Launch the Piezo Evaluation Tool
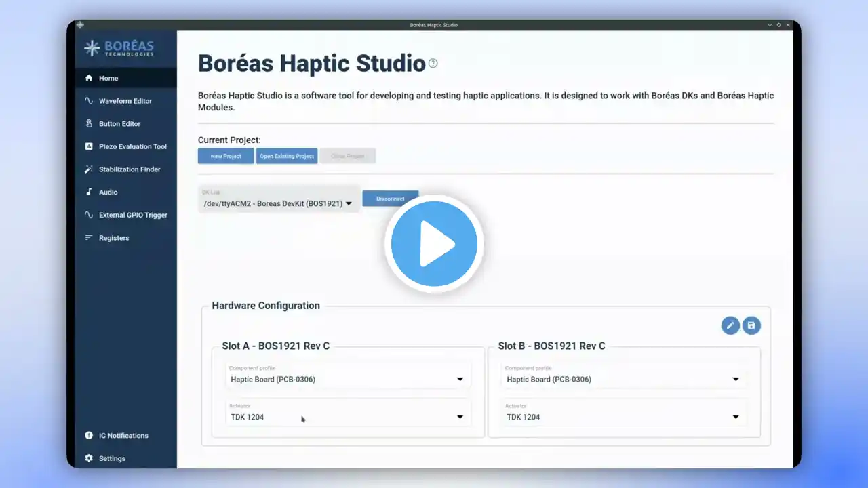Image resolution: width=868 pixels, height=488 pixels. 126,146
